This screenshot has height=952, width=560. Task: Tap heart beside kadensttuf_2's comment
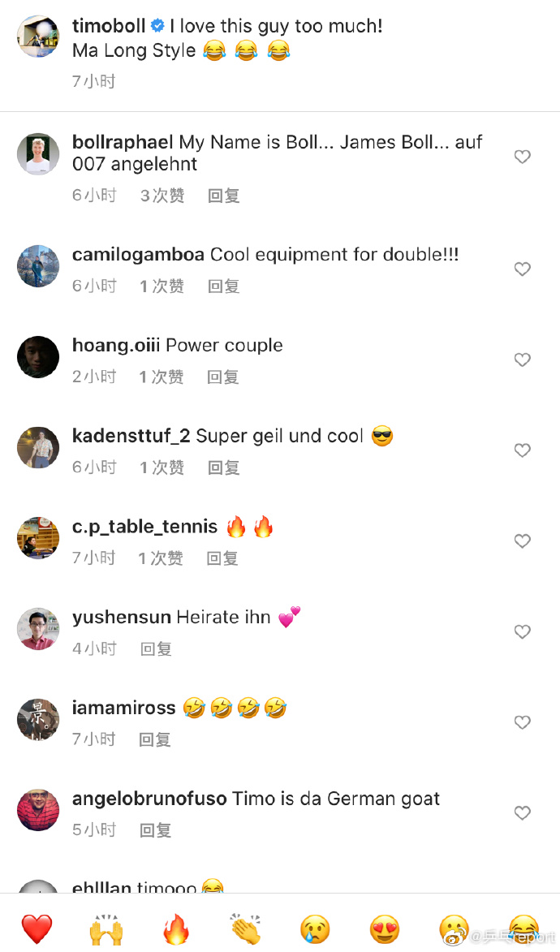tap(523, 450)
